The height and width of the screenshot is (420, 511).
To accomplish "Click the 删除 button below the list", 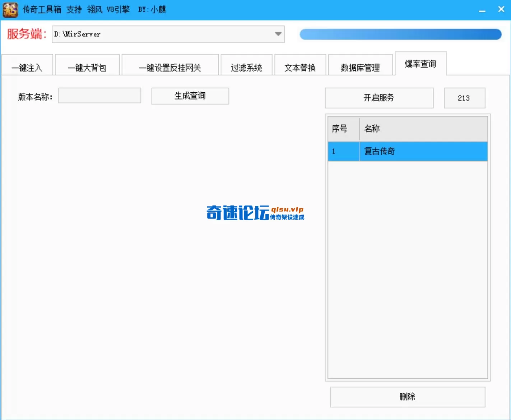I will tap(408, 397).
